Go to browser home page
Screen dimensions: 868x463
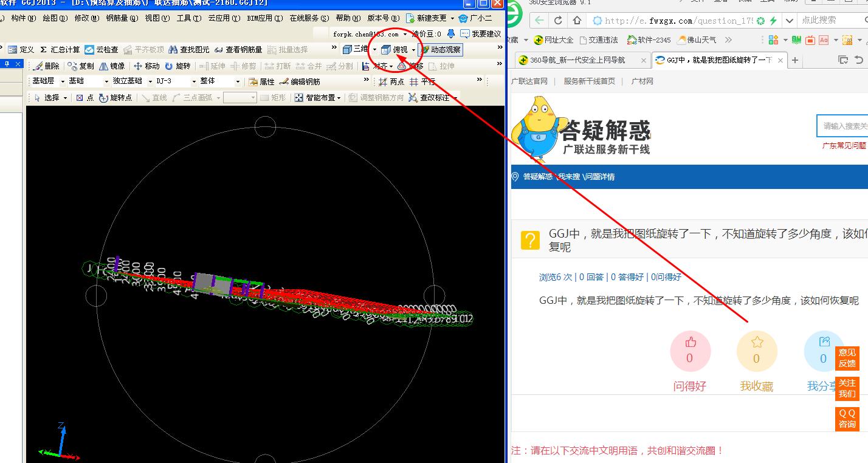coord(577,21)
